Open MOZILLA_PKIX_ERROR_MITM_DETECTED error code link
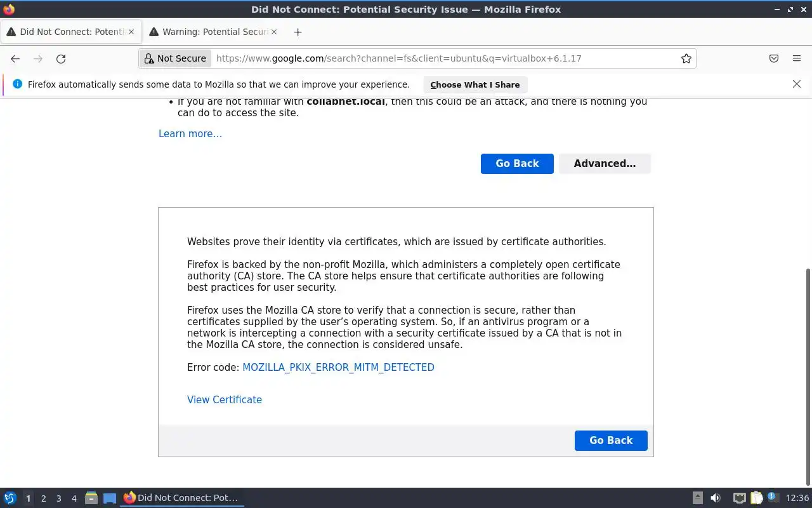812x508 pixels. pos(338,367)
